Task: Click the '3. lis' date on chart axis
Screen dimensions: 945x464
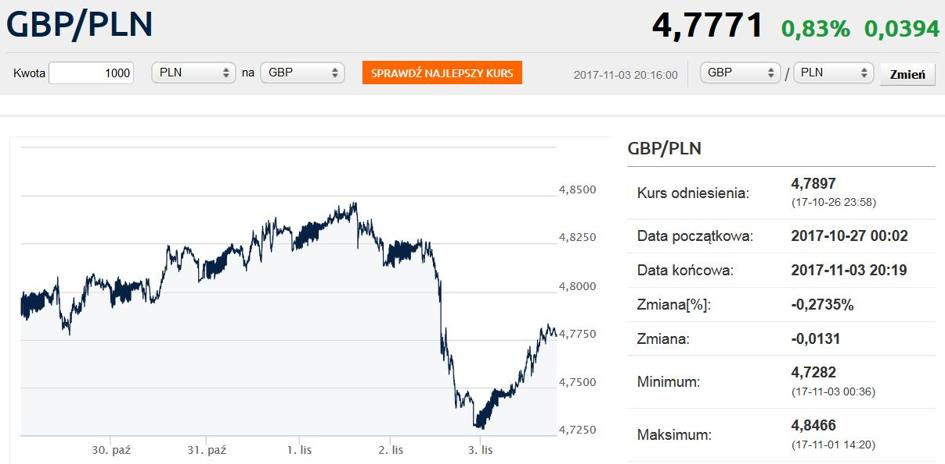Action: click(x=480, y=450)
